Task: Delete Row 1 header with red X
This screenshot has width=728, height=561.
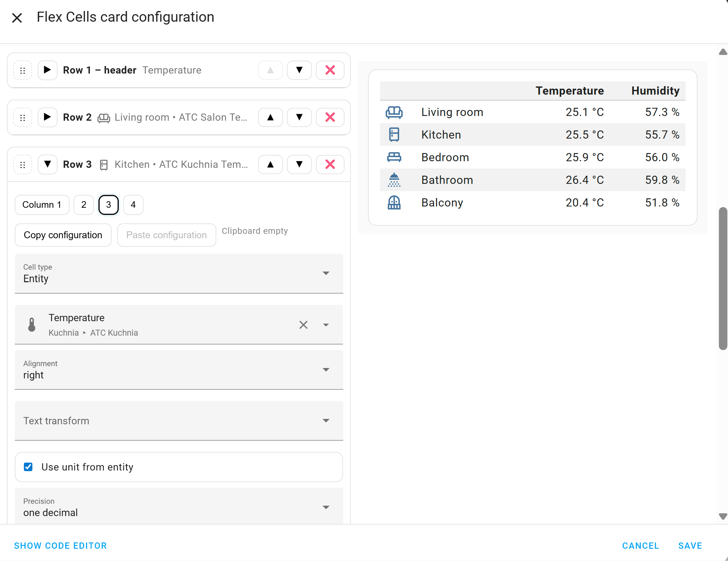Action: tap(330, 70)
